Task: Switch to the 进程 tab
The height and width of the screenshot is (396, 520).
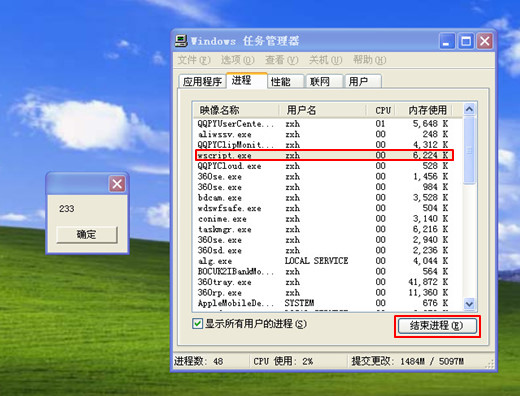Action: (x=247, y=80)
